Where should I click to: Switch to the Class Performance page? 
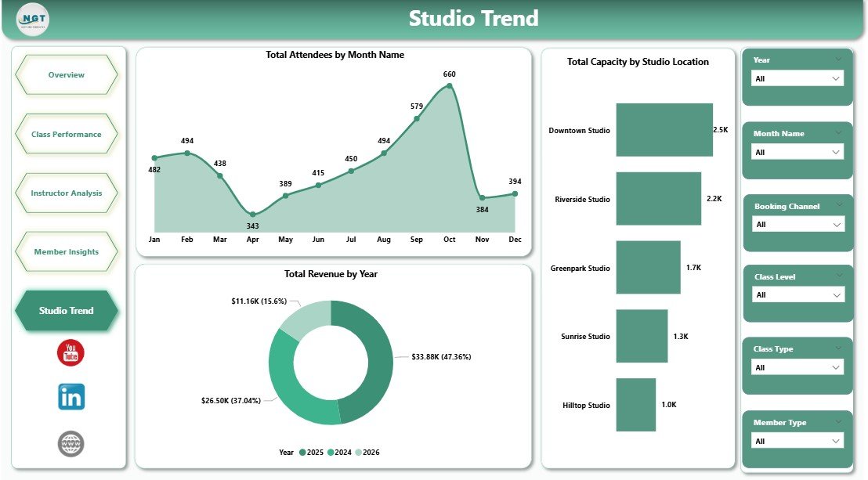[67, 134]
